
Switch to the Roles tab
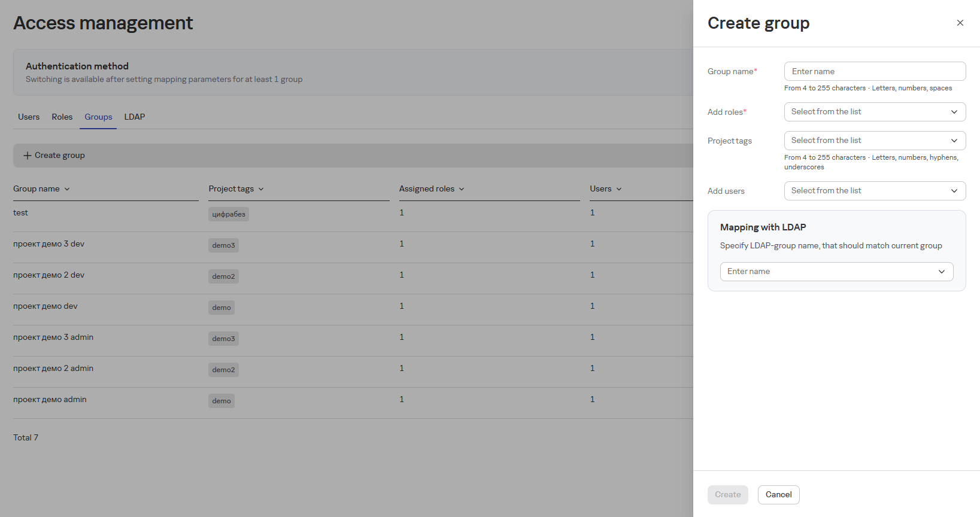62,117
